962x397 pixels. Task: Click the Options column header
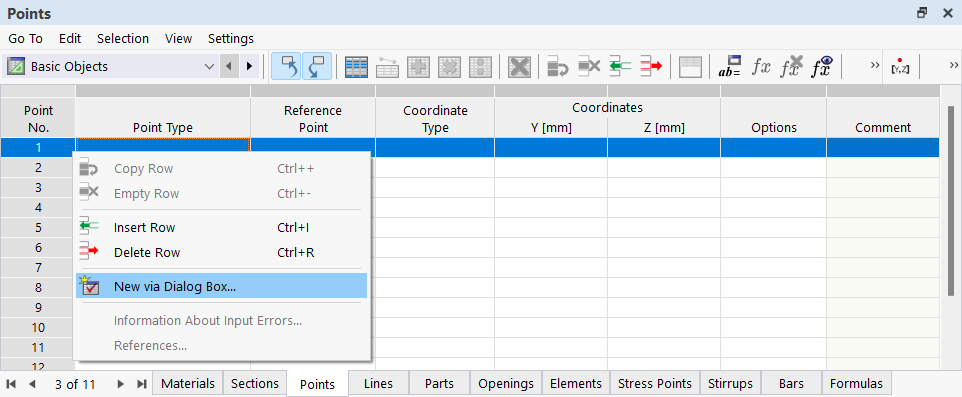(x=774, y=118)
